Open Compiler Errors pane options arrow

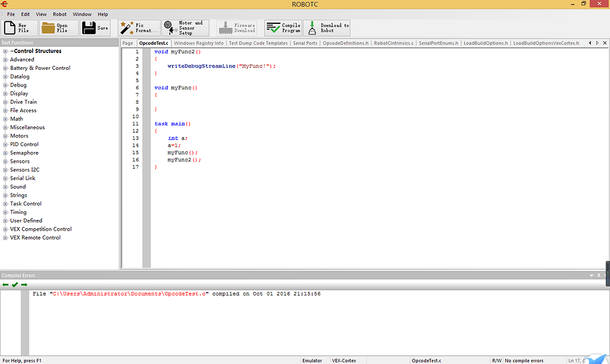(x=592, y=275)
